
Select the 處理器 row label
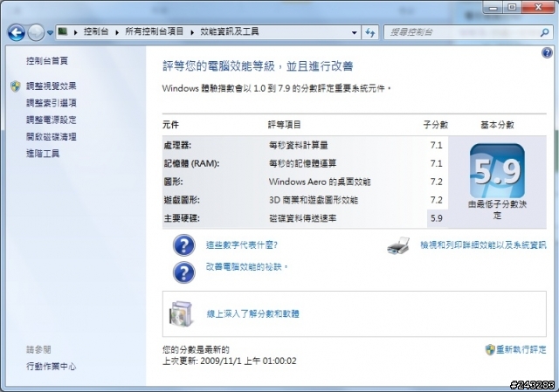coord(177,146)
